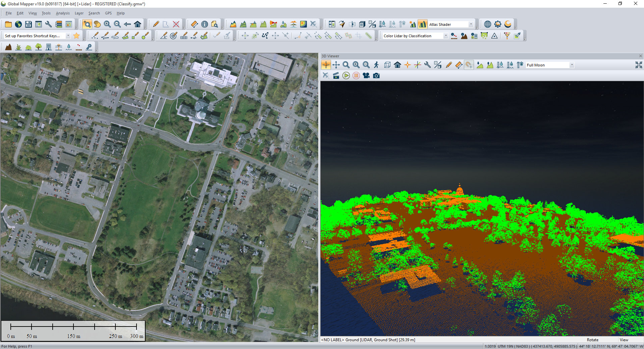The height and width of the screenshot is (349, 644).
Task: Open the Atlas Shader dropdown
Action: point(471,24)
